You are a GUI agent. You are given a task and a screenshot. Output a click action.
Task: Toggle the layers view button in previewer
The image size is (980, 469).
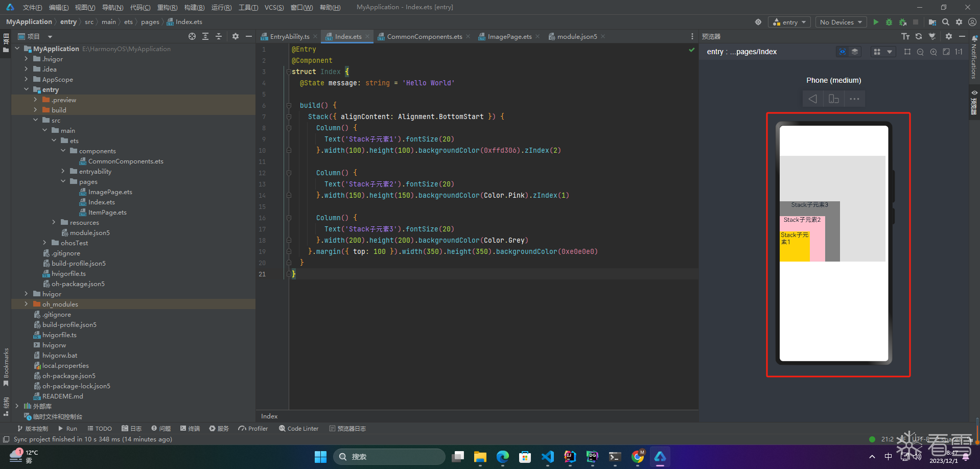pos(855,52)
